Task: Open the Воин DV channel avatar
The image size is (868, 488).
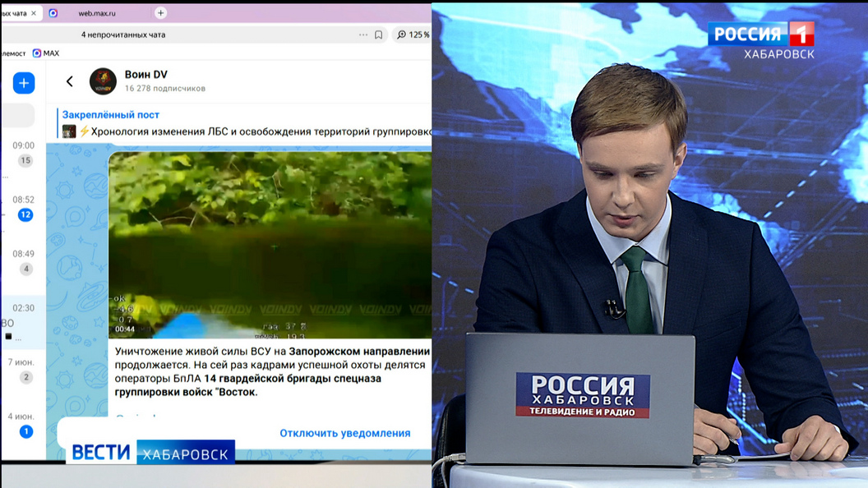Action: tap(103, 81)
